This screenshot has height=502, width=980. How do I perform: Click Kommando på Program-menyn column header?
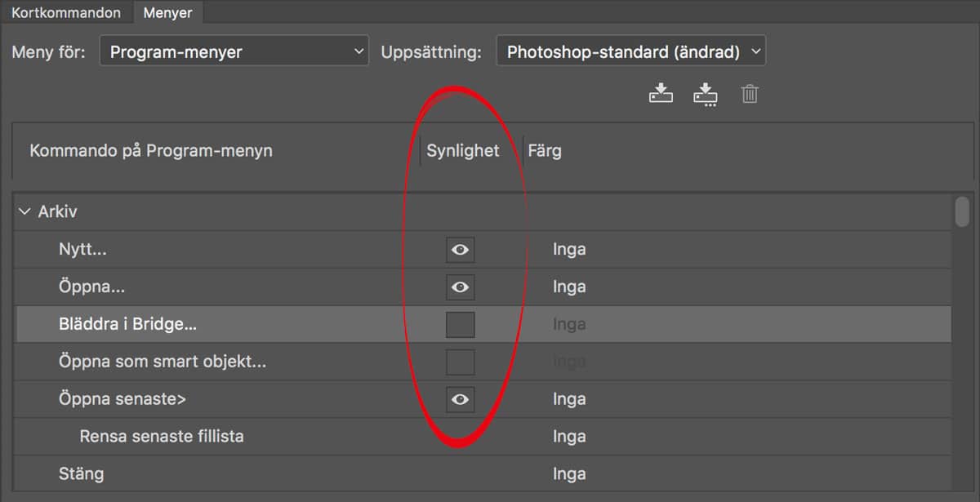coord(151,151)
